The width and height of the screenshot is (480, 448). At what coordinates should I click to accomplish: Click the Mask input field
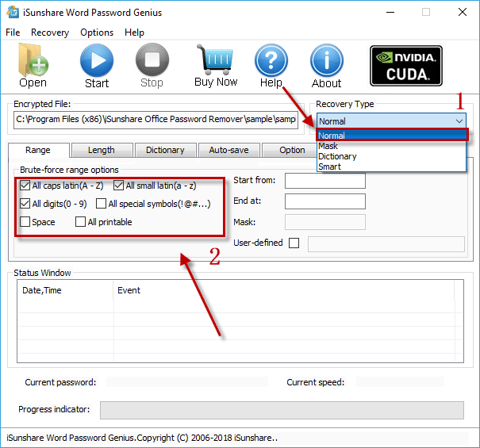pyautogui.click(x=325, y=222)
